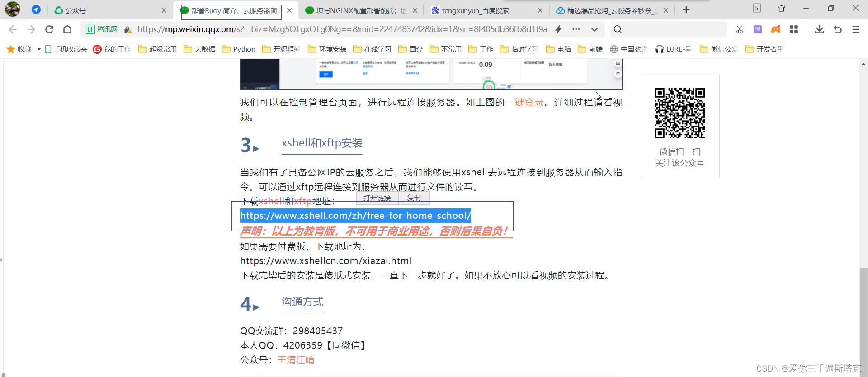The image size is (868, 377).
Task: Open the 环境安装 bookmark folder
Action: click(x=327, y=49)
